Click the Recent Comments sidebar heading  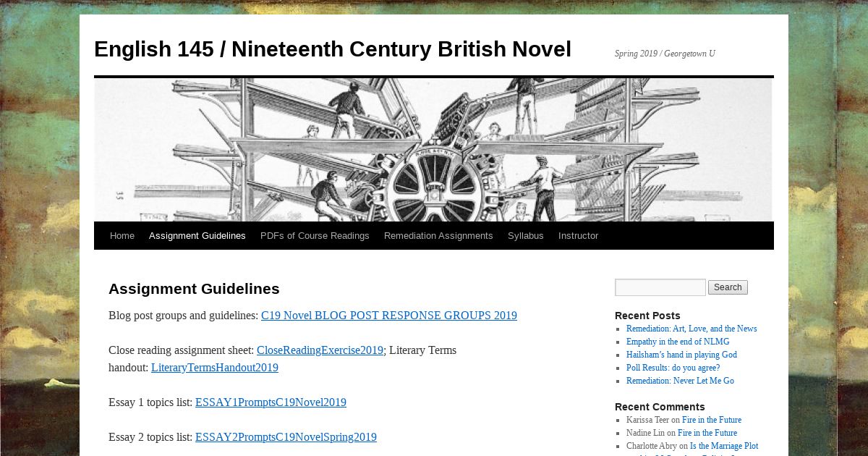click(x=660, y=407)
